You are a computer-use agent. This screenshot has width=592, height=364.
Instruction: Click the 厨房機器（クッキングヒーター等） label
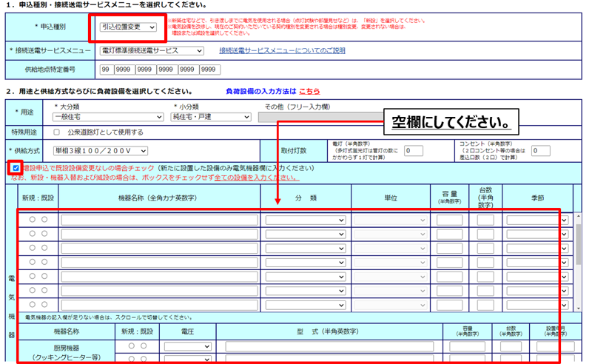point(67,352)
